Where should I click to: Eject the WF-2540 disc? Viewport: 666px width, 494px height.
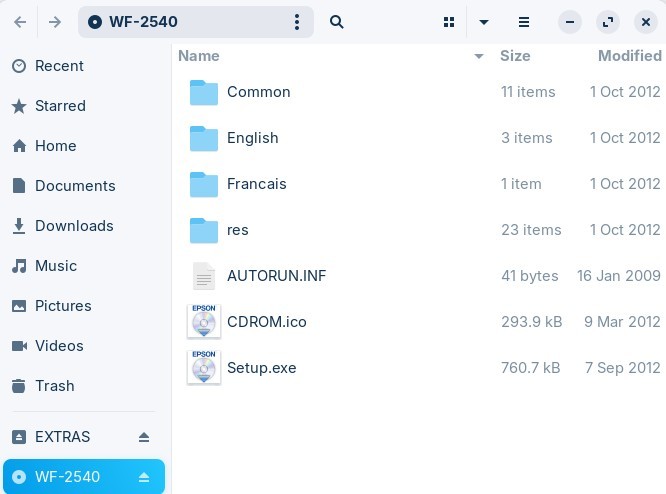(x=144, y=477)
